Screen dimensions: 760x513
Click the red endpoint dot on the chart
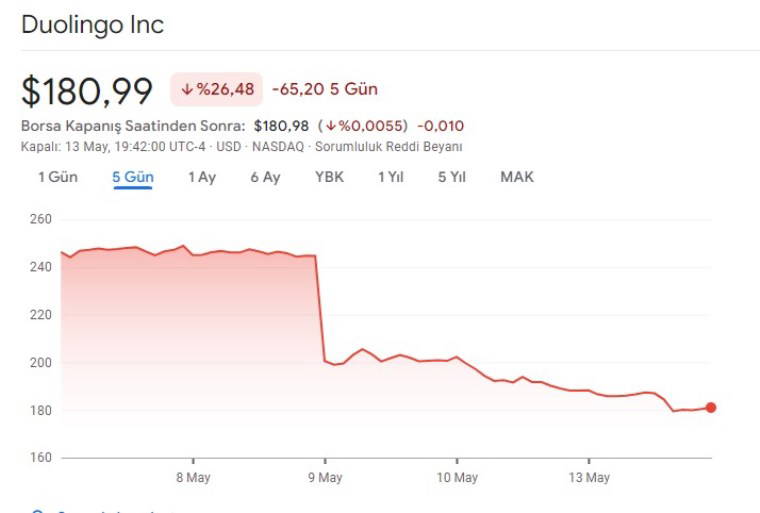point(711,407)
